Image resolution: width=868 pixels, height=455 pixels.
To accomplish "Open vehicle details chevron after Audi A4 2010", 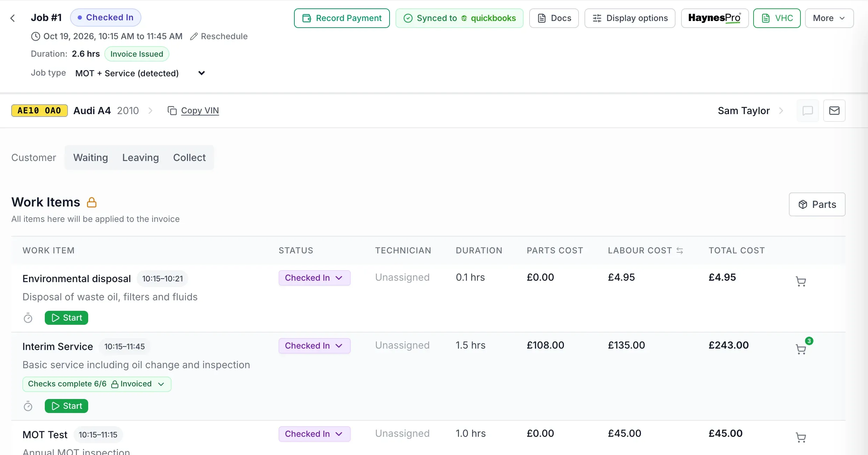I will 150,111.
